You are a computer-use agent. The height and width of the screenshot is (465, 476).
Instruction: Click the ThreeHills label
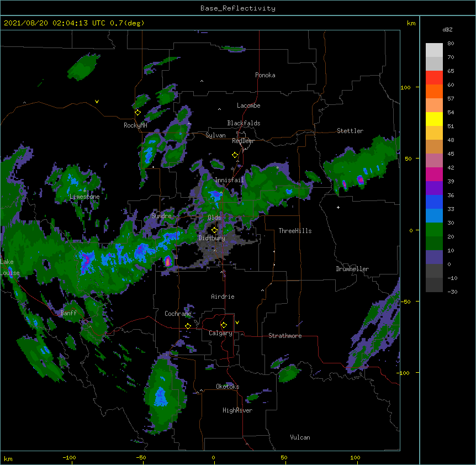pyautogui.click(x=295, y=231)
